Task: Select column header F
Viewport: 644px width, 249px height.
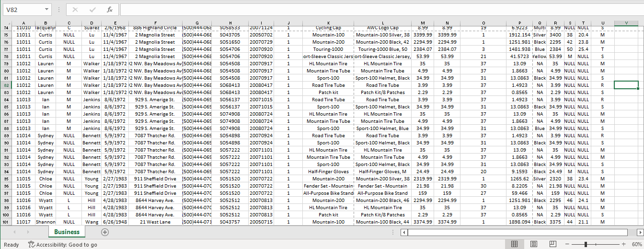Action: [155, 23]
